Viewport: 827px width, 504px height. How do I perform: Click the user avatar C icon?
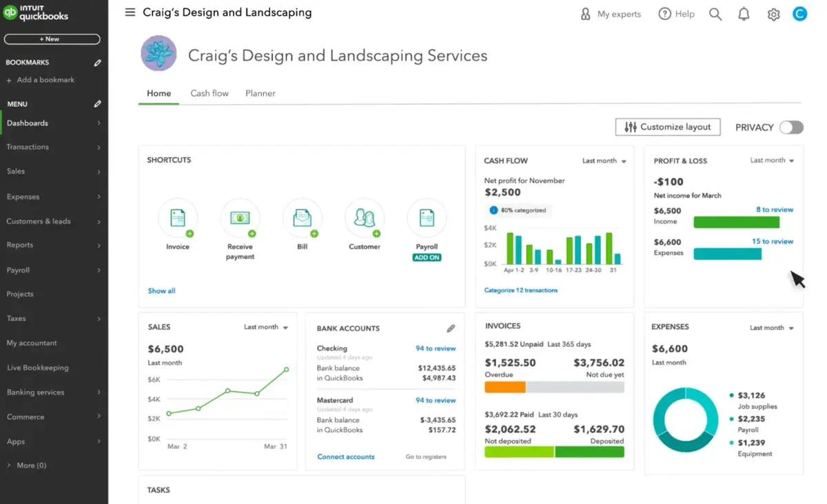coord(799,13)
